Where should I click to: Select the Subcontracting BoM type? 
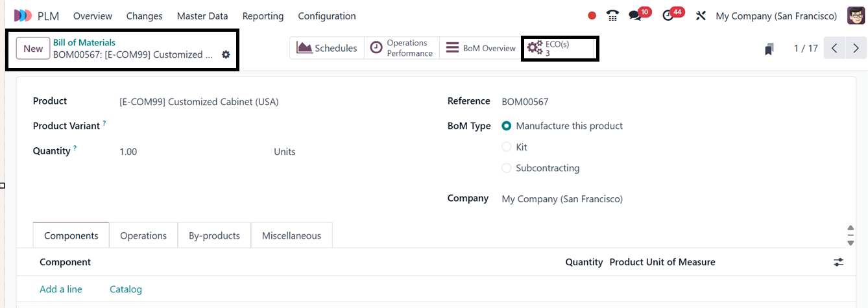point(507,168)
